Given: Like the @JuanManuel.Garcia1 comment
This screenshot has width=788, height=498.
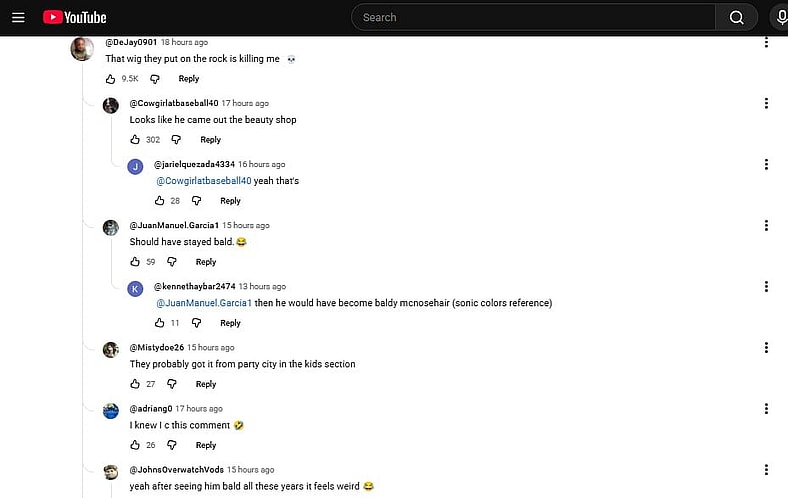Looking at the screenshot, I should click(135, 262).
